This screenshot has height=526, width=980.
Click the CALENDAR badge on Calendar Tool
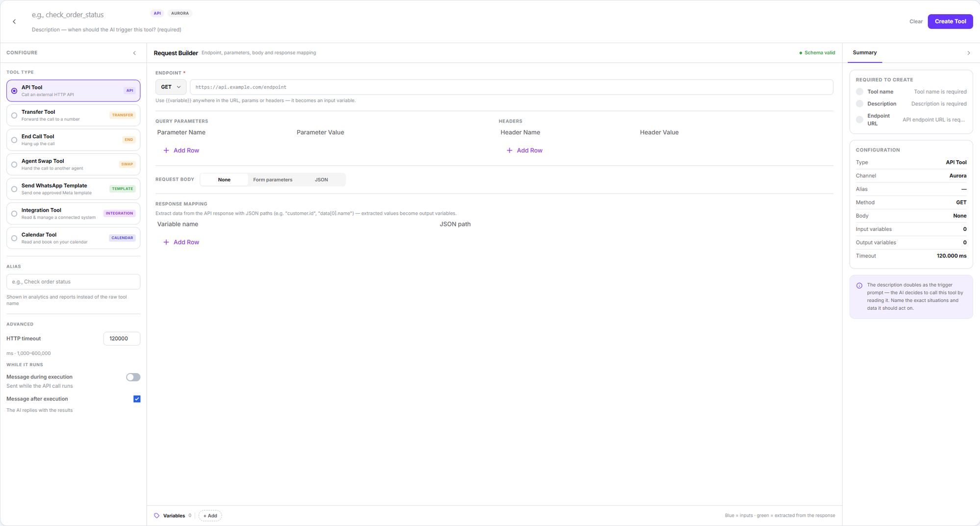[122, 238]
